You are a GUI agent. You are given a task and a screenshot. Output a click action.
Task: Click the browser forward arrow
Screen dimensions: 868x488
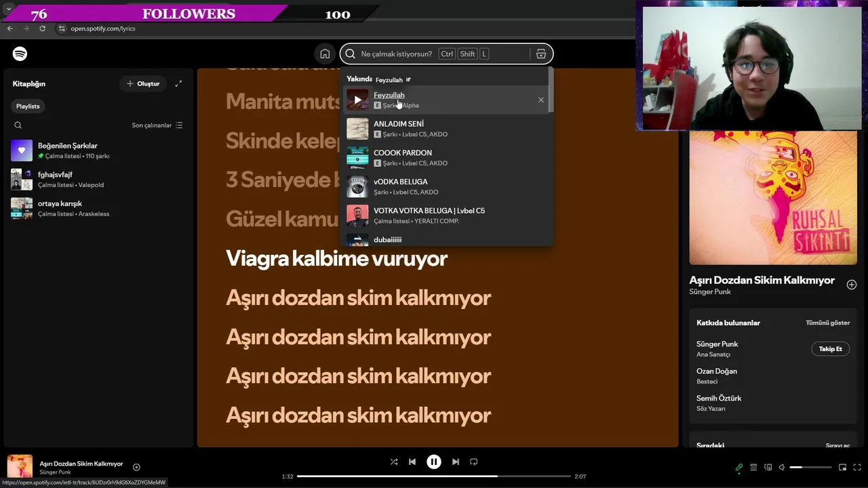(x=26, y=28)
